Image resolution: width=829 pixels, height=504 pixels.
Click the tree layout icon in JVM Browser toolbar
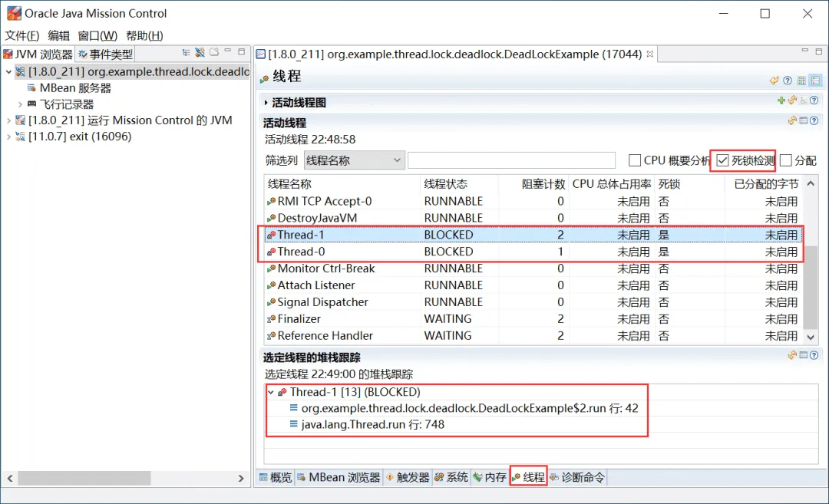[x=186, y=52]
